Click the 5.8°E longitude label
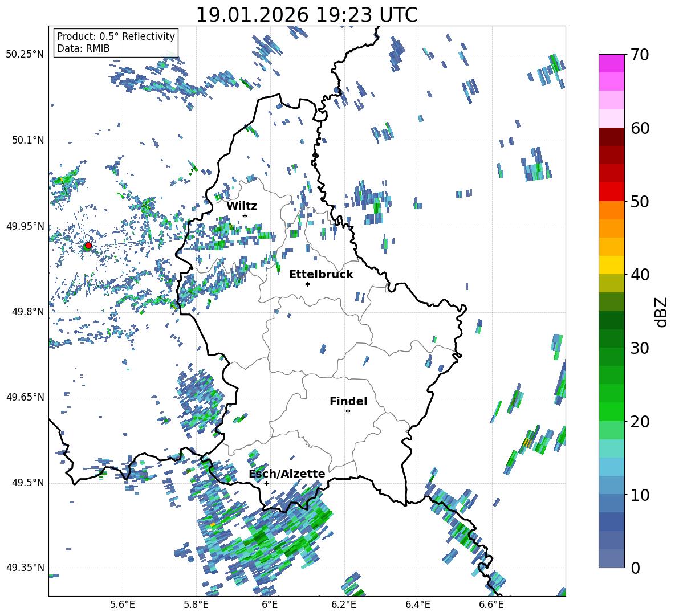The image size is (675, 616). pos(196,605)
